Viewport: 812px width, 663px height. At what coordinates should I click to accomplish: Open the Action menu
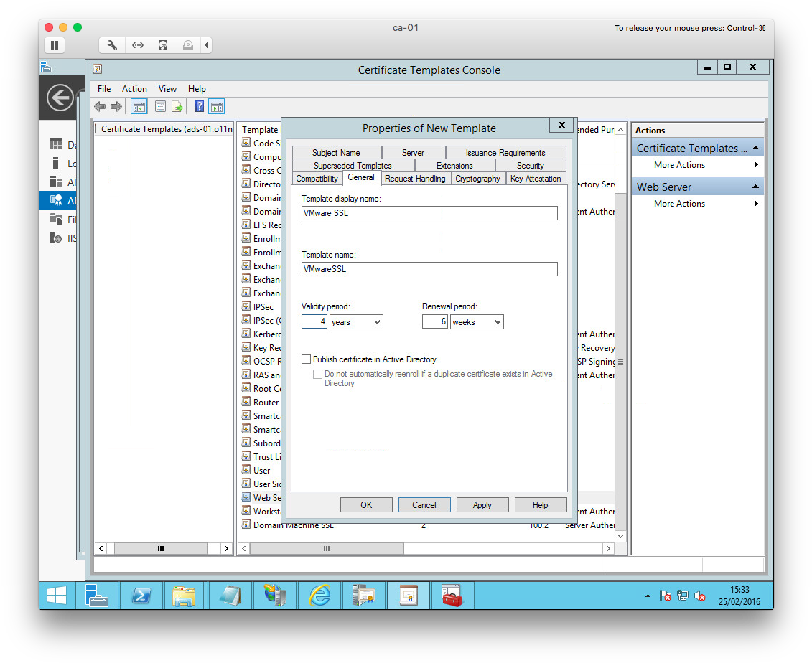click(x=135, y=89)
